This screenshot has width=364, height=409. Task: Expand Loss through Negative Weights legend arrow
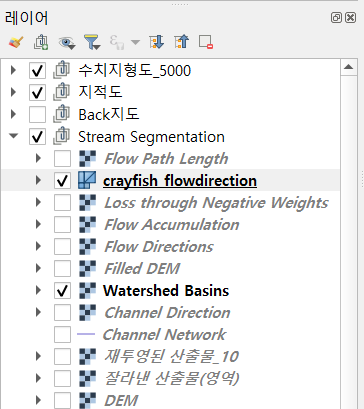[38, 202]
